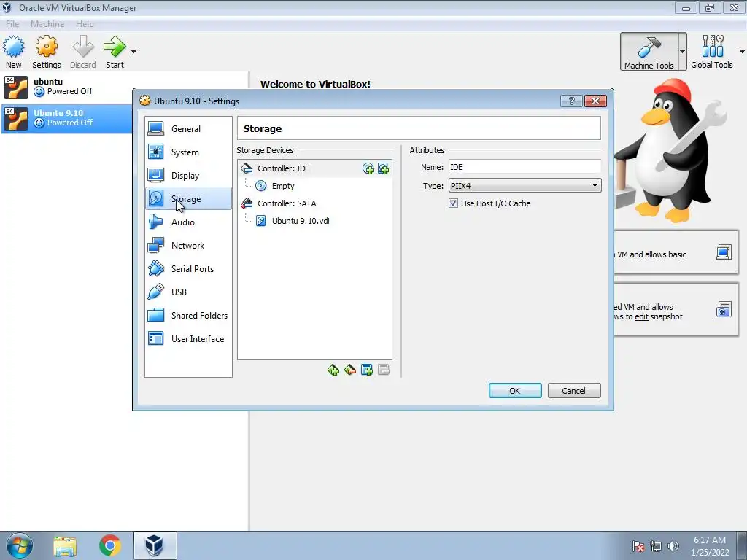Screen dimensions: 747x560
Task: Open the General settings category
Action: point(188,128)
